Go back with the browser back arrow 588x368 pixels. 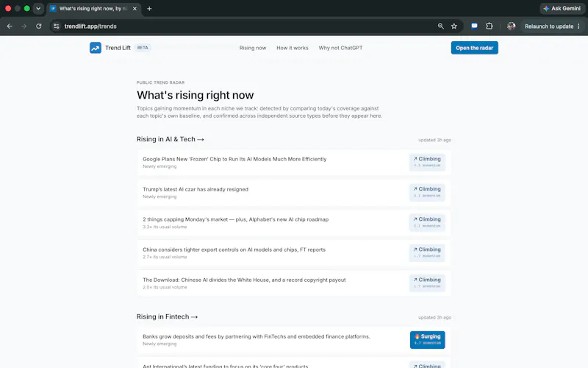click(10, 26)
